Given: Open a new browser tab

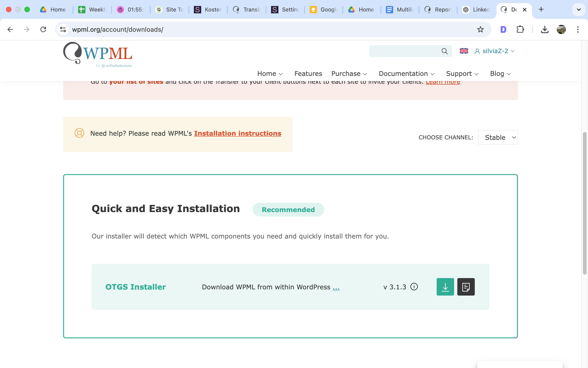Looking at the screenshot, I should (541, 9).
